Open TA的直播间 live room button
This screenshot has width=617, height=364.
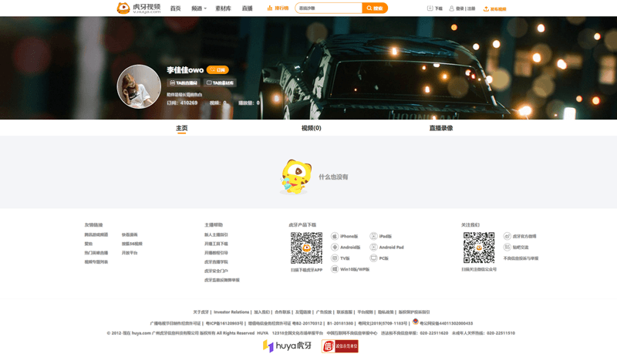[x=184, y=83]
